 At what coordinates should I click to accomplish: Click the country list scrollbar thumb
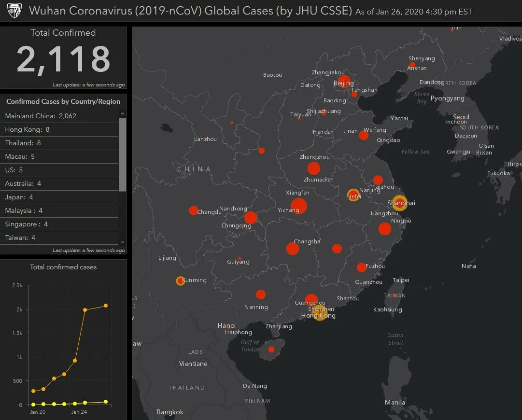123,154
